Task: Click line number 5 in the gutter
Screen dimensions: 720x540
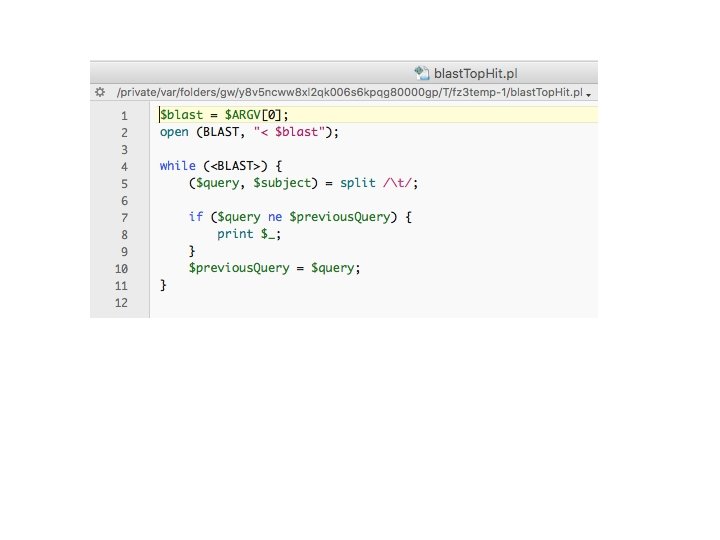Action: [x=124, y=184]
